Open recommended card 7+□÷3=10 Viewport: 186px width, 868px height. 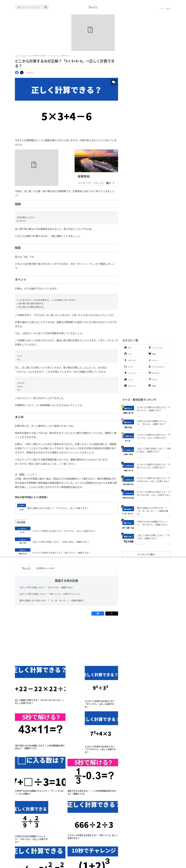click(40, 776)
